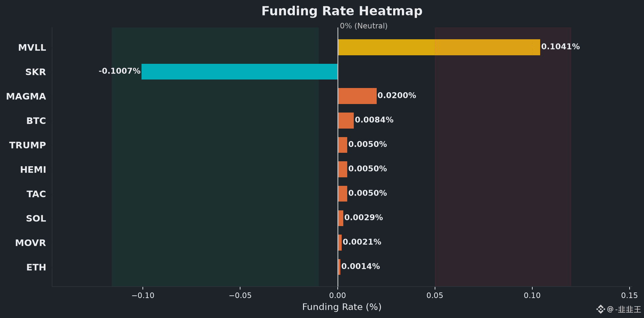Image resolution: width=644 pixels, height=318 pixels.
Task: Select the BTC funding rate bar
Action: [346, 120]
